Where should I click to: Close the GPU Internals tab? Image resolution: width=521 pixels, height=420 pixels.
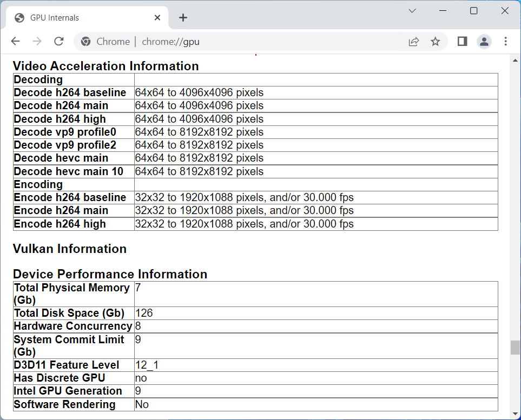pyautogui.click(x=157, y=18)
